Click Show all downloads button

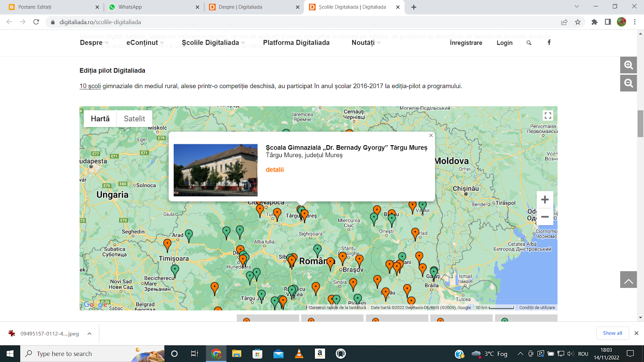[x=612, y=333]
